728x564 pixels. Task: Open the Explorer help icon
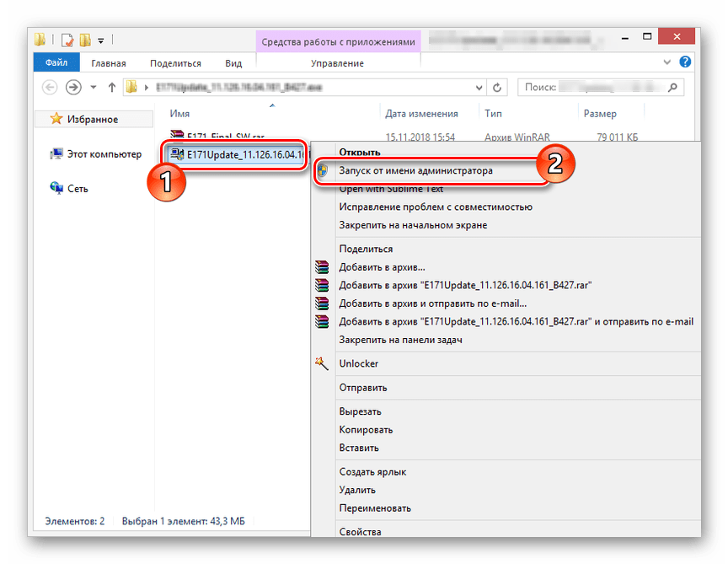pyautogui.click(x=685, y=62)
